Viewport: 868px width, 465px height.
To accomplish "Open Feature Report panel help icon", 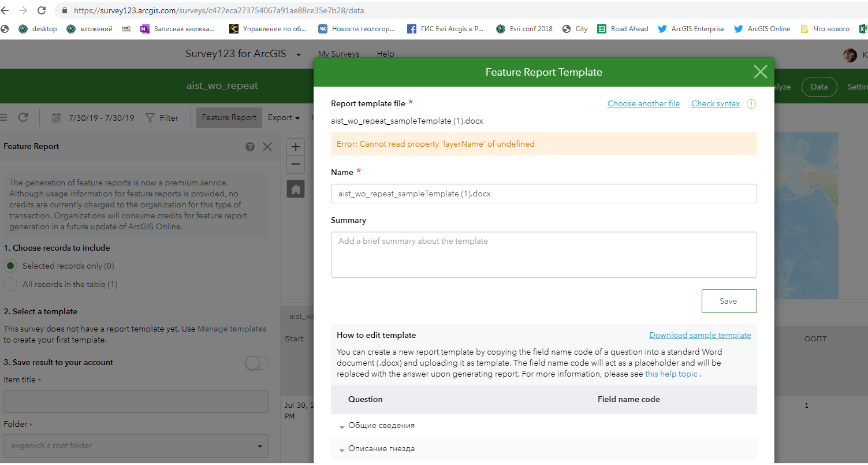I will 250,147.
